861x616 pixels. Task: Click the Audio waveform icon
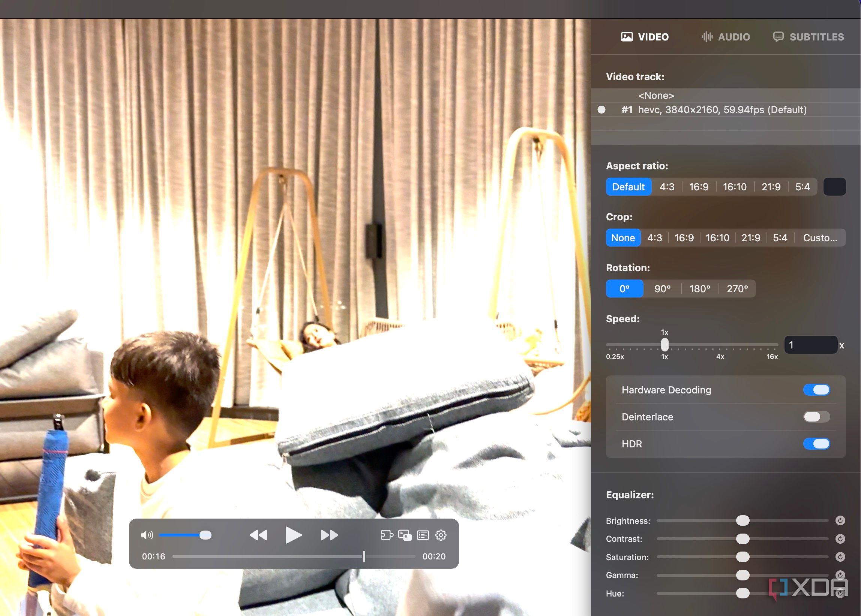click(x=707, y=37)
